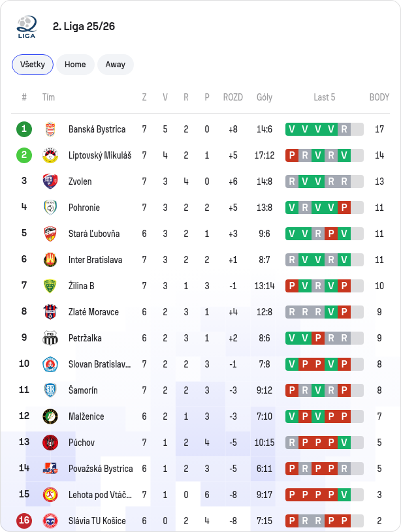
Task: Click the ROZD column header
Action: click(233, 97)
